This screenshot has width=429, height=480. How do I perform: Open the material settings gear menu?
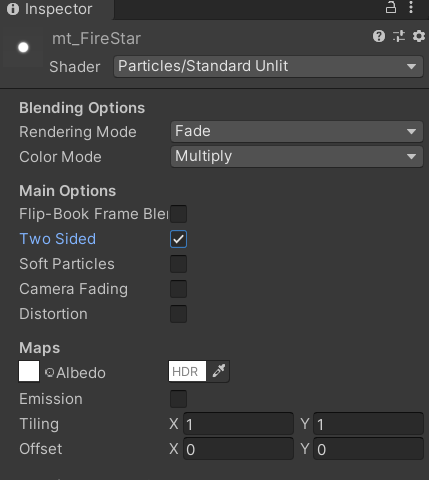[419, 36]
